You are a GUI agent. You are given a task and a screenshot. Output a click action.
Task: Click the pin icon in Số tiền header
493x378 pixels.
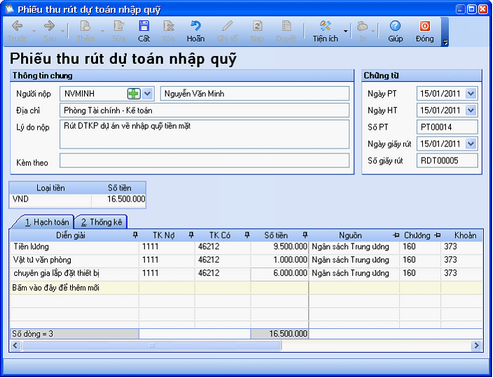(x=305, y=235)
